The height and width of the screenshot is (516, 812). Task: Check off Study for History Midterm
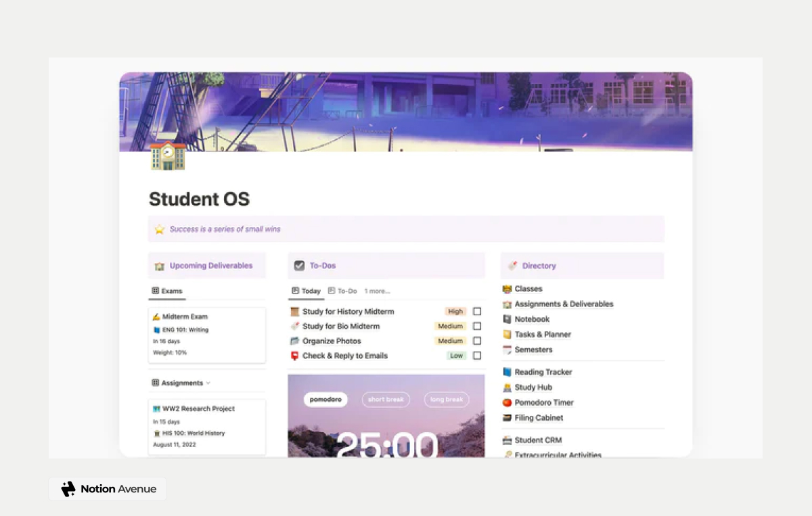click(x=477, y=311)
